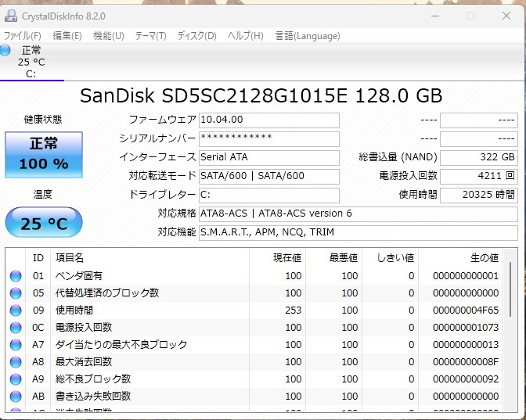Click the しきい値 column header

(x=390, y=258)
